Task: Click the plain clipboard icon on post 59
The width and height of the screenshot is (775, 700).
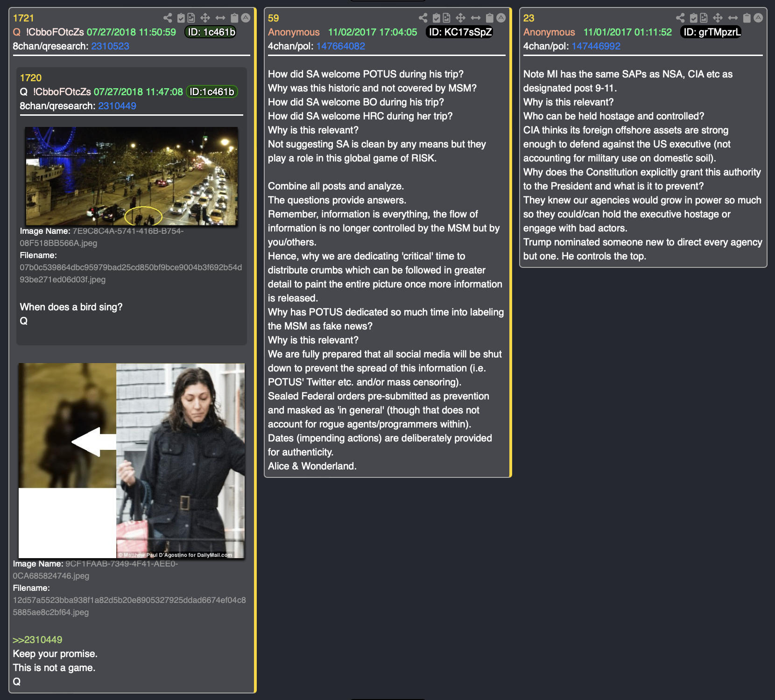Action: click(x=490, y=18)
